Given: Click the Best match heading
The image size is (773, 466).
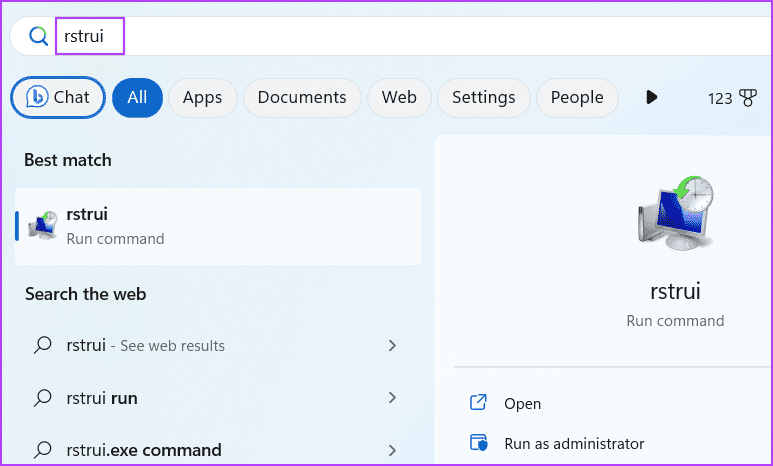Looking at the screenshot, I should click(68, 160).
